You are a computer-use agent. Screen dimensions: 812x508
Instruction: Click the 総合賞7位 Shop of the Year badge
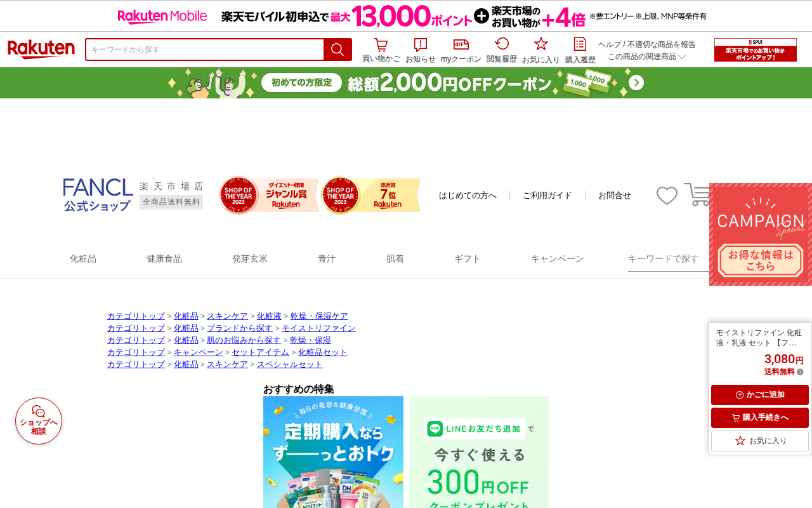(x=370, y=195)
